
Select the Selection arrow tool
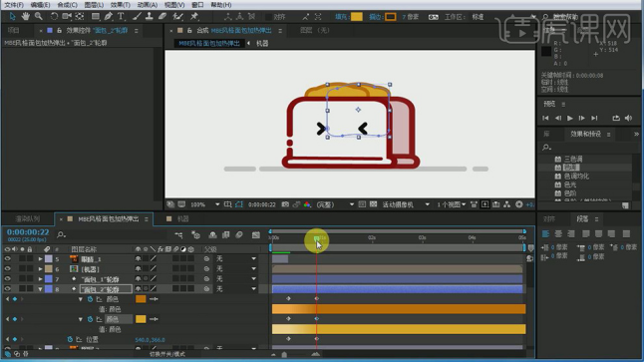pyautogui.click(x=12, y=16)
